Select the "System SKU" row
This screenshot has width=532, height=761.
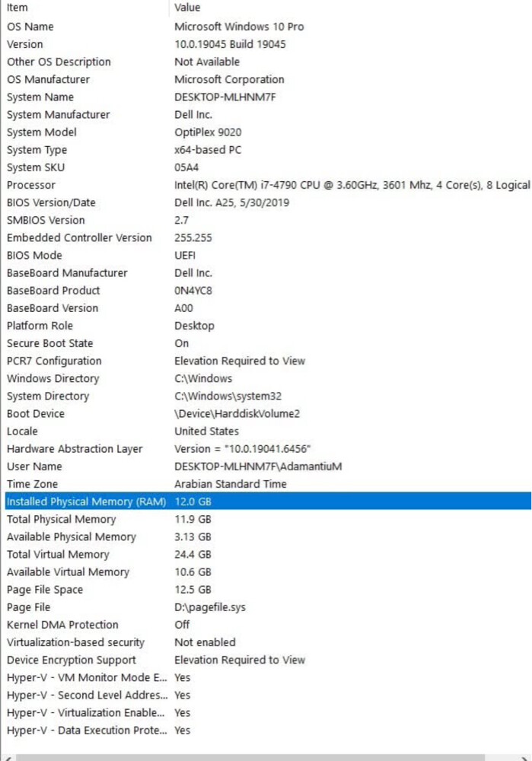[x=268, y=167]
